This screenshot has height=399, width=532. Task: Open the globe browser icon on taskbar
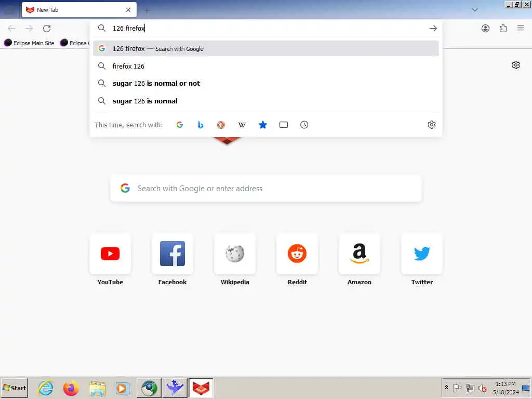coord(149,388)
